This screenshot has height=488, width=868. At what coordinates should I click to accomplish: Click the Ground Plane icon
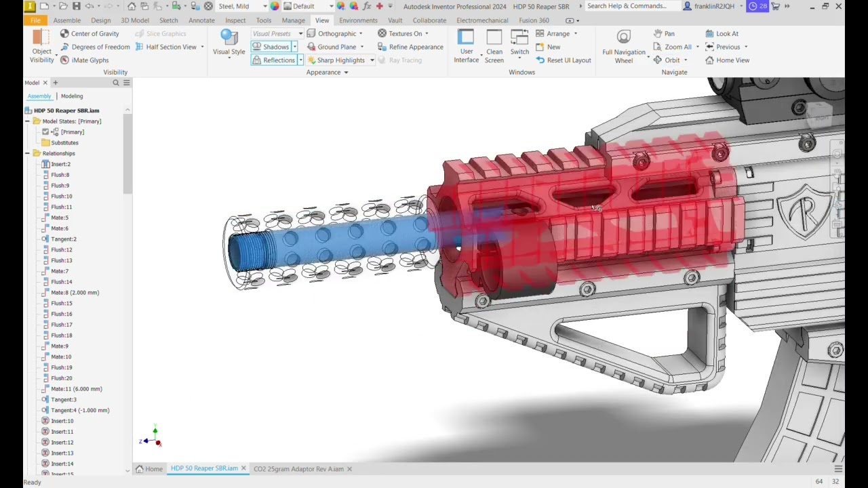pyautogui.click(x=311, y=47)
